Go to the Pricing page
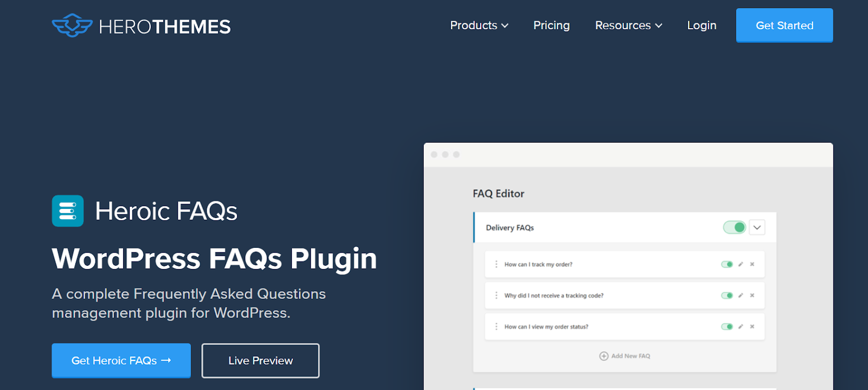 tap(551, 25)
